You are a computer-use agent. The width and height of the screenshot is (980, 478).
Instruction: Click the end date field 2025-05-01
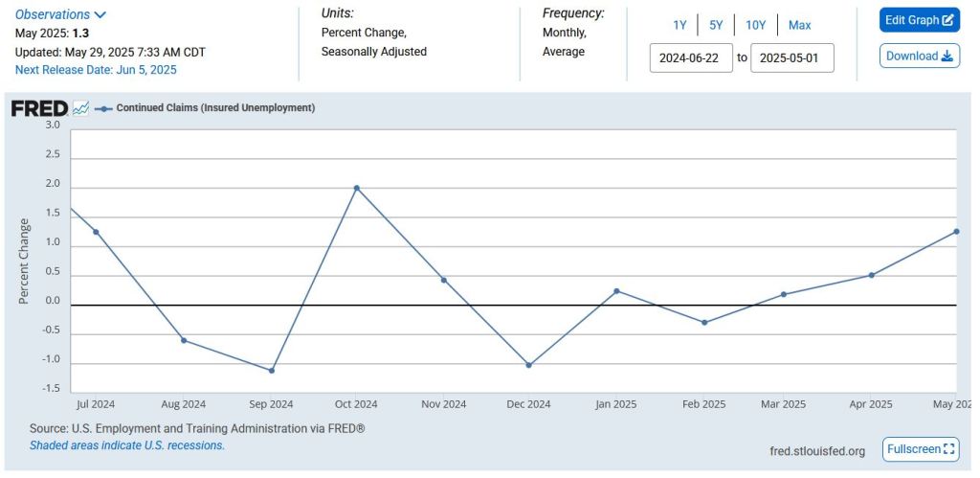point(791,57)
